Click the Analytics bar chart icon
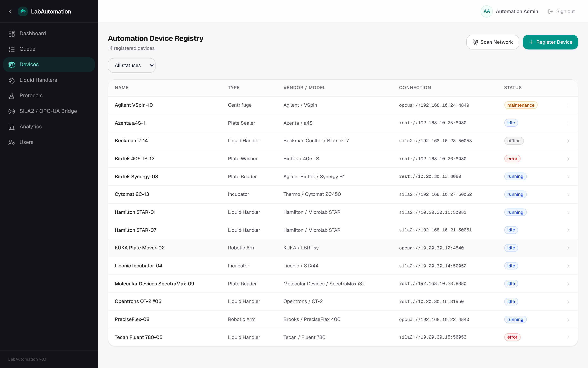Image resolution: width=588 pixels, height=368 pixels. click(11, 127)
